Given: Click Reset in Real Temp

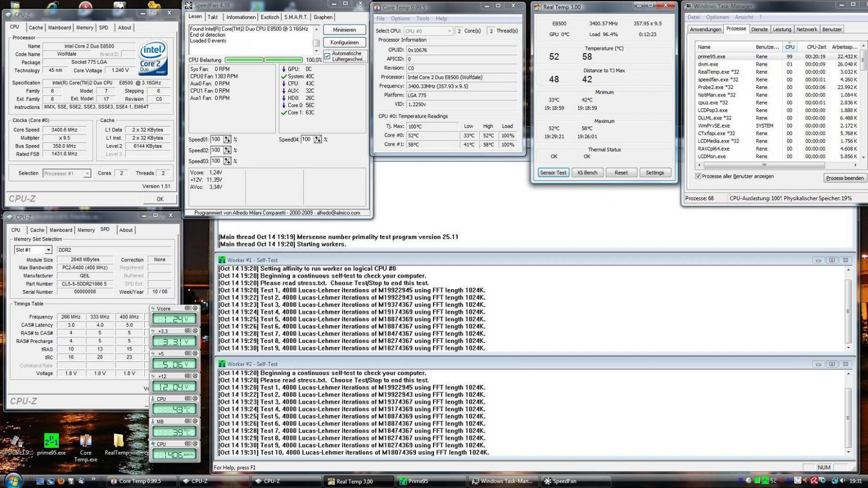Looking at the screenshot, I should pyautogui.click(x=621, y=172).
